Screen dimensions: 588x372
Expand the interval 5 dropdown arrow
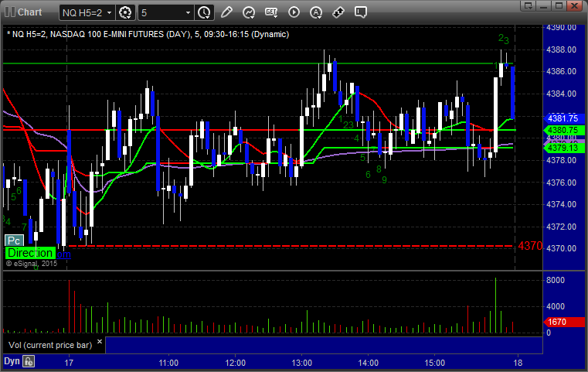(x=188, y=13)
